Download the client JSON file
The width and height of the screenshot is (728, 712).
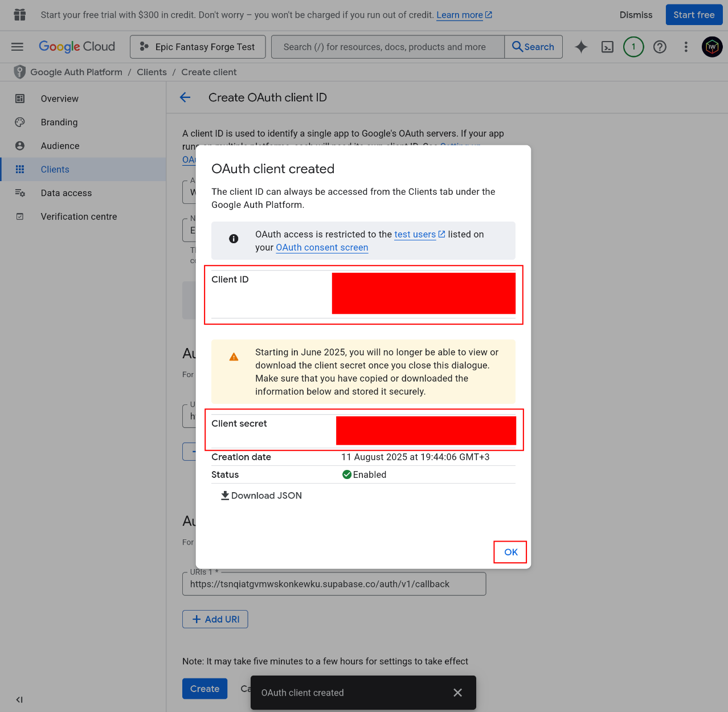tap(261, 496)
